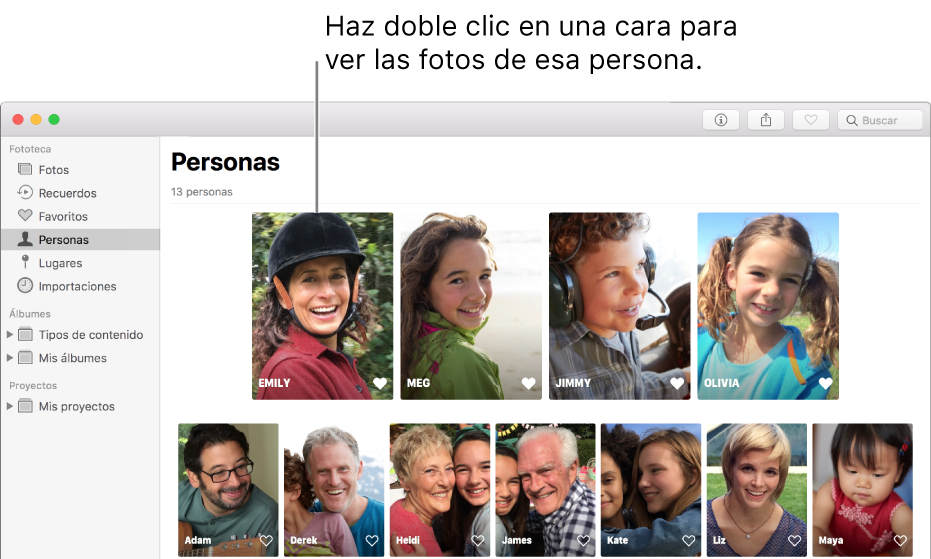The image size is (931, 559).
Task: Open the Share toolbar button
Action: coord(766,120)
